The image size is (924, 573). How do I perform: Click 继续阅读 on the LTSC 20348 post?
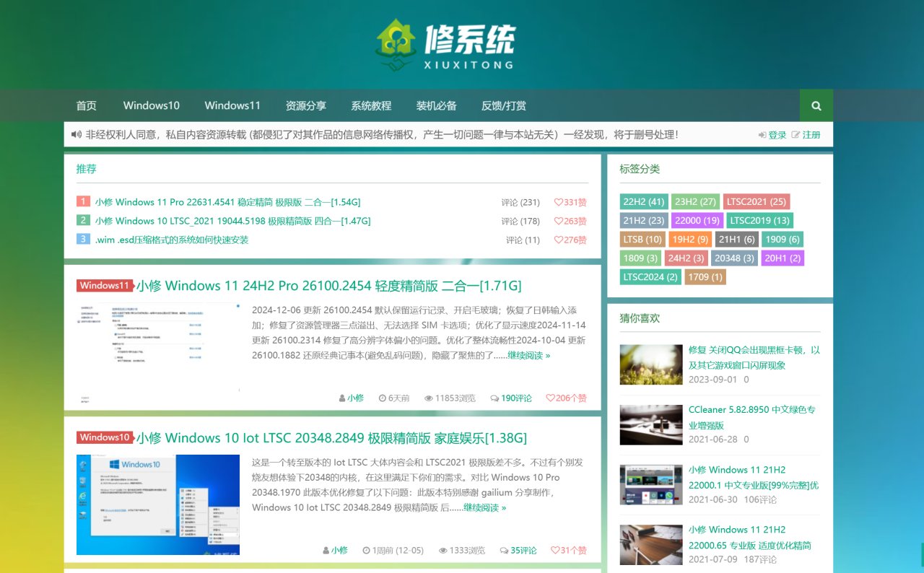484,507
